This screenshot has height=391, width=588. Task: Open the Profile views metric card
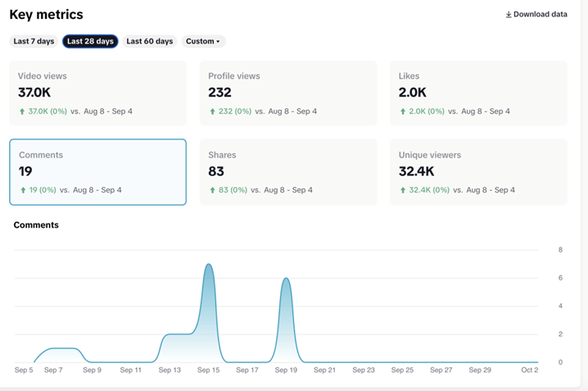tap(288, 93)
